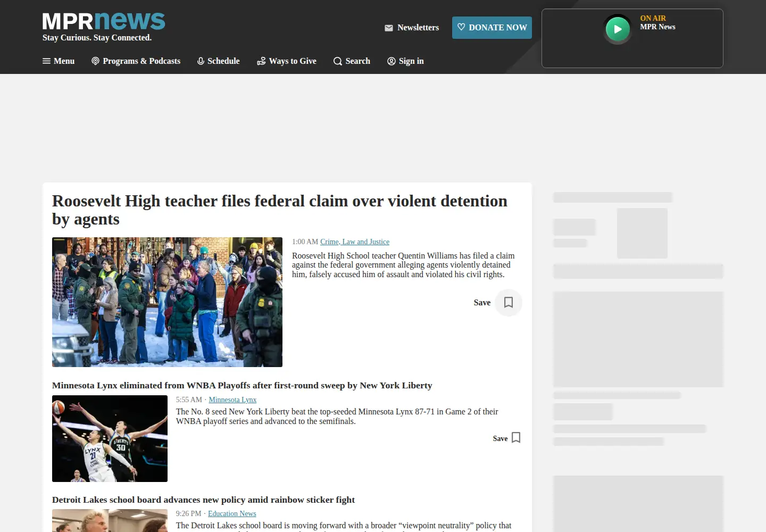Screen dimensions: 766x532
Task: Open the Lynx basketball game photo
Action: 110,439
